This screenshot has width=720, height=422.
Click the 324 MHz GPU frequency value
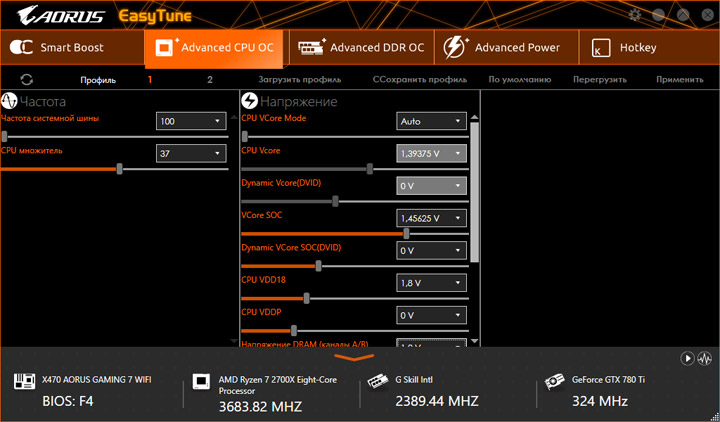[600, 401]
